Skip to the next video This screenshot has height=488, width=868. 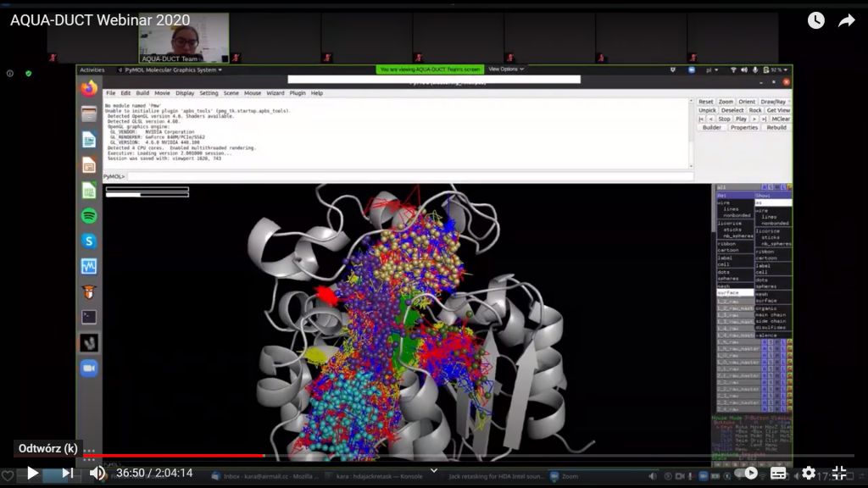pos(68,473)
